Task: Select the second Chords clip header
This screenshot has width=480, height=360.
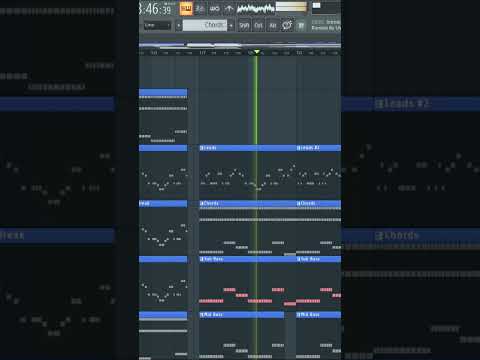Action: tap(318, 203)
